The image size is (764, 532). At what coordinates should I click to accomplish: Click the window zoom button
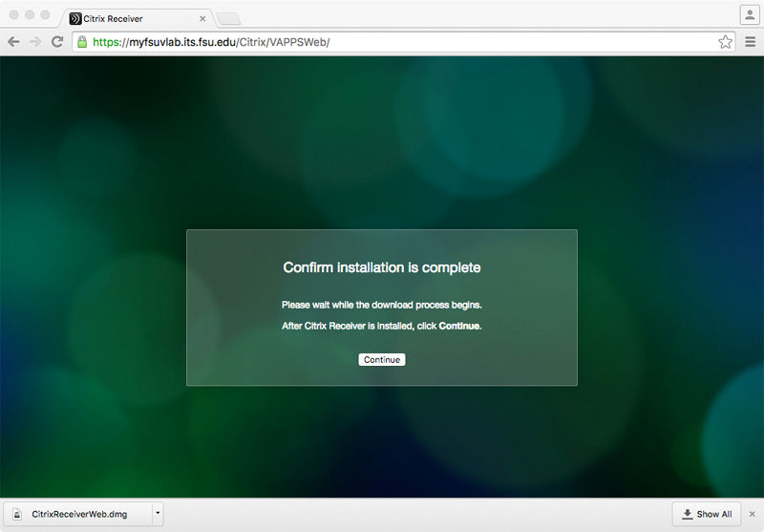coord(45,14)
